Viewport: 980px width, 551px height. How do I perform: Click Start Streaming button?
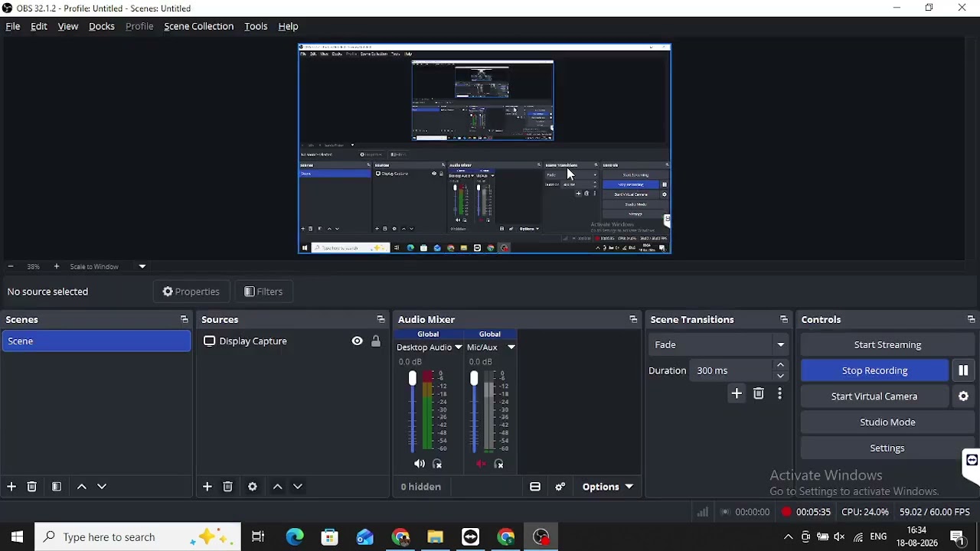887,345
